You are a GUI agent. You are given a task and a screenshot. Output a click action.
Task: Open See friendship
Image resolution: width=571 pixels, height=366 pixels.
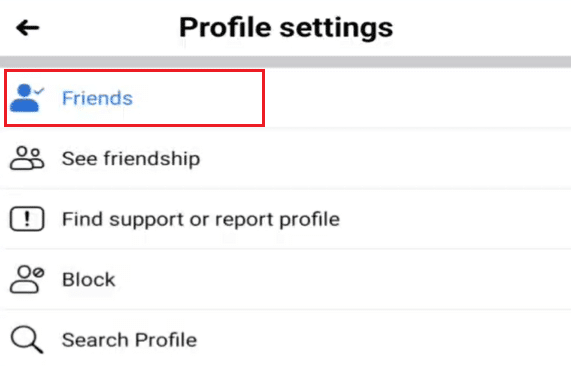pyautogui.click(x=131, y=159)
